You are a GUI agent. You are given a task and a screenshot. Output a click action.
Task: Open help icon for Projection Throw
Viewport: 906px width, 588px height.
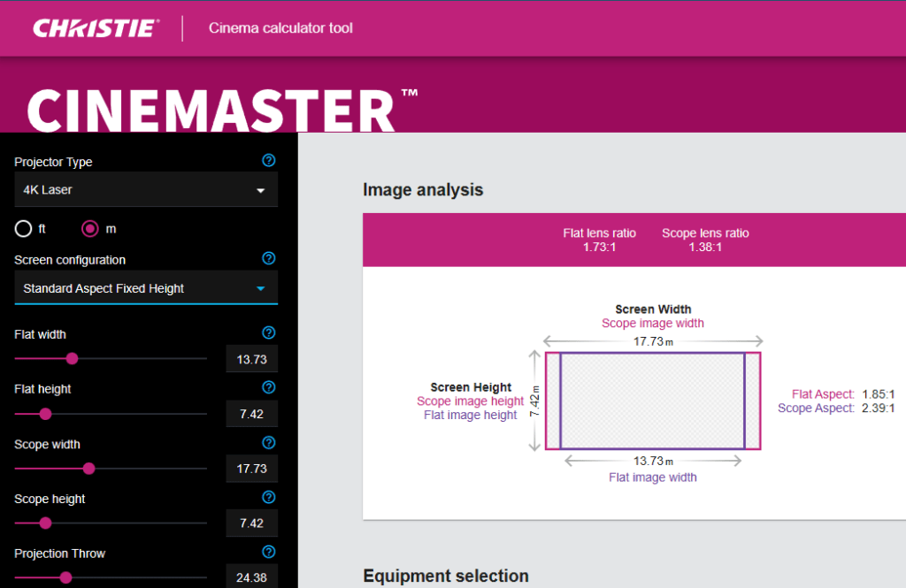click(269, 552)
